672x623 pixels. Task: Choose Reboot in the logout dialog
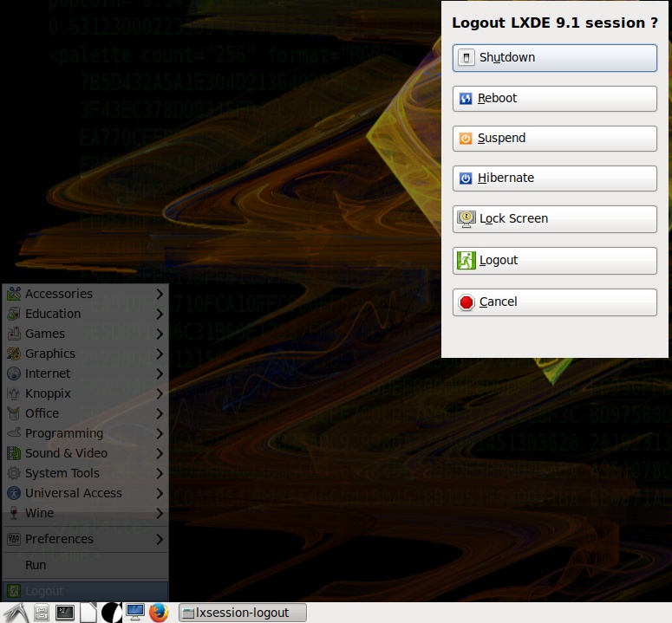[x=555, y=99]
